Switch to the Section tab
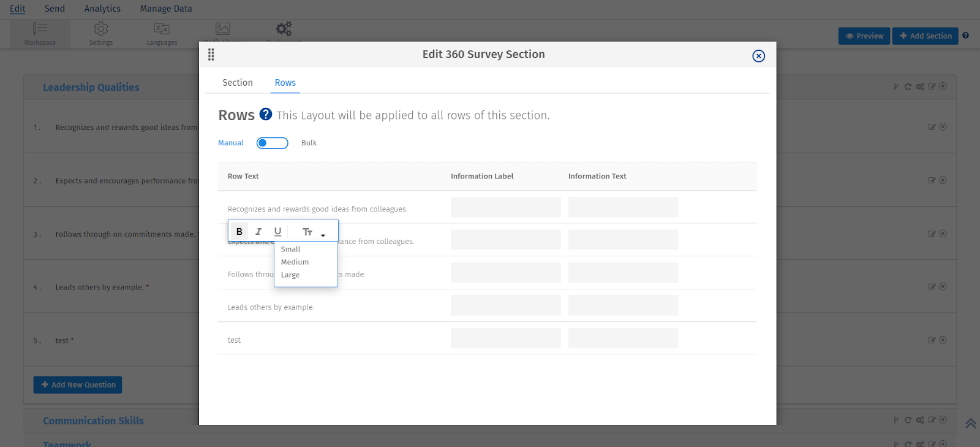 pos(238,83)
